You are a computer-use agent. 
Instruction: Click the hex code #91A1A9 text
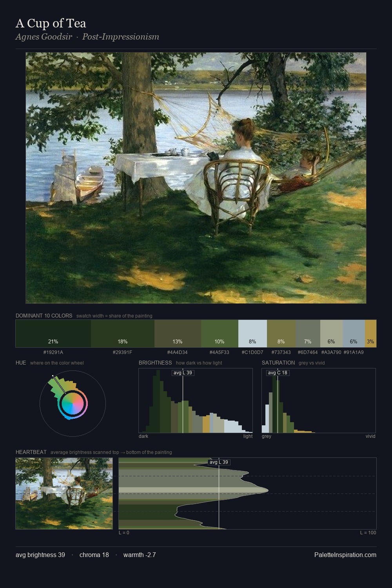[x=354, y=352]
